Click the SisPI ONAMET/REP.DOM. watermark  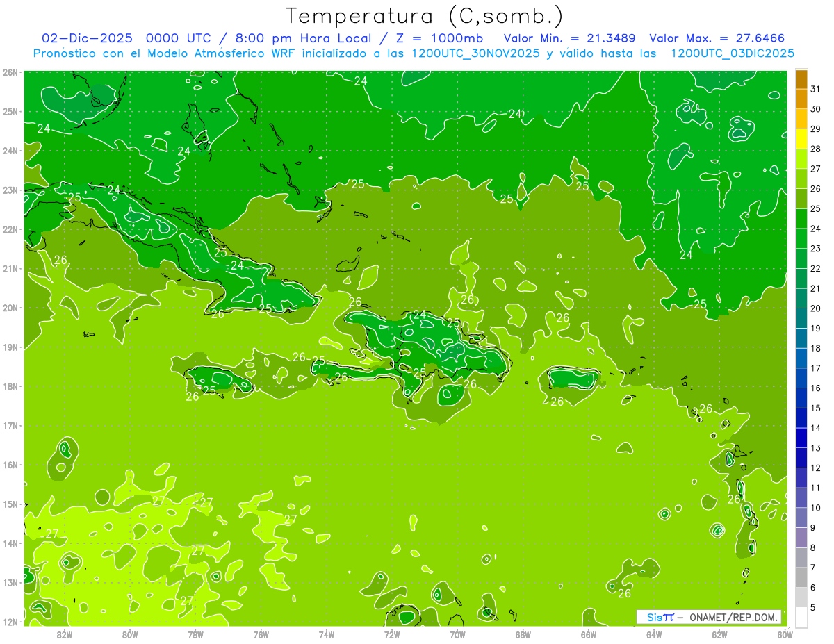(709, 617)
